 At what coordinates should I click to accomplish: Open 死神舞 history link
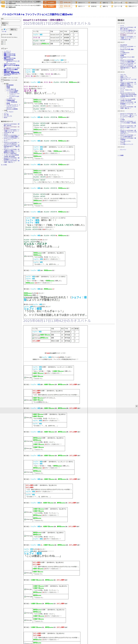coord(122,55)
